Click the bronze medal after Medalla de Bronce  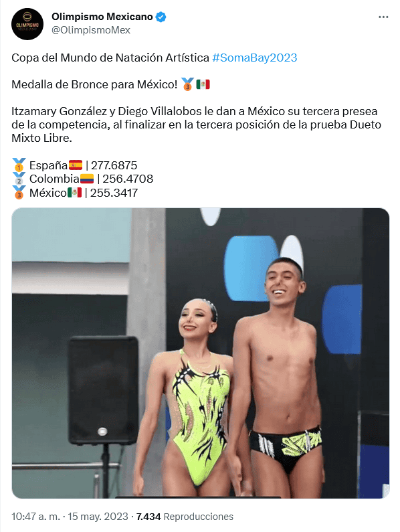coord(187,84)
